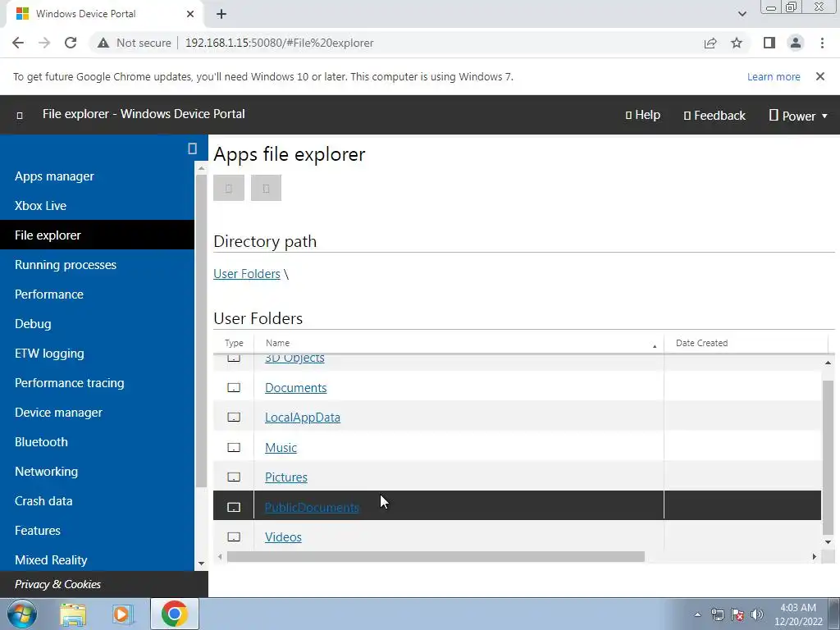The width and height of the screenshot is (840, 630).
Task: Click Learn more about Chrome updates
Action: click(774, 76)
